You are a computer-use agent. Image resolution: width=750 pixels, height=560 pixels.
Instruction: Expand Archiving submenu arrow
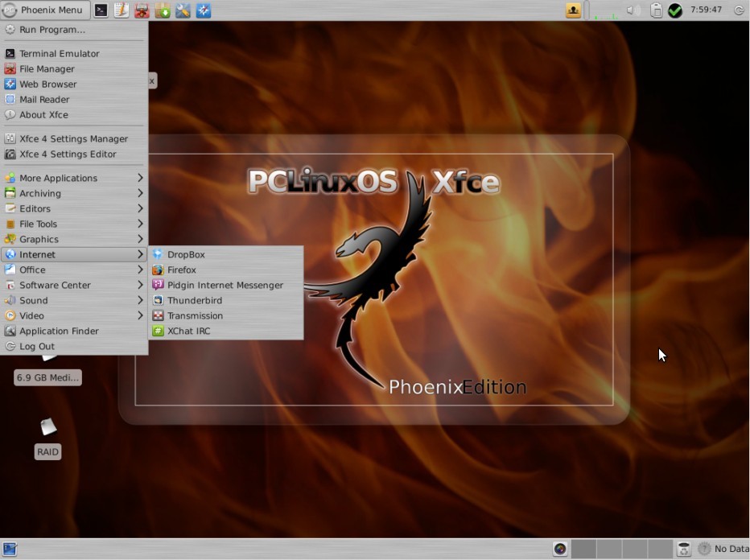[140, 193]
